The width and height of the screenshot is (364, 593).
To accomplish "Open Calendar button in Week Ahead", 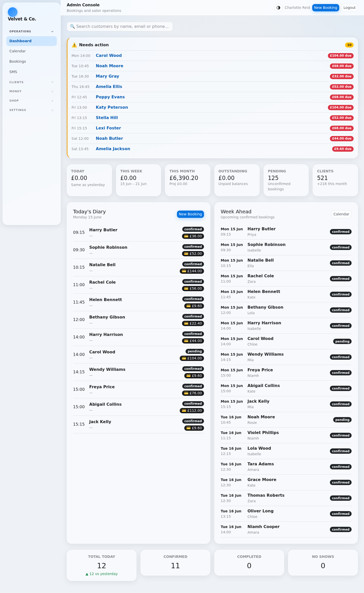I will (x=341, y=214).
